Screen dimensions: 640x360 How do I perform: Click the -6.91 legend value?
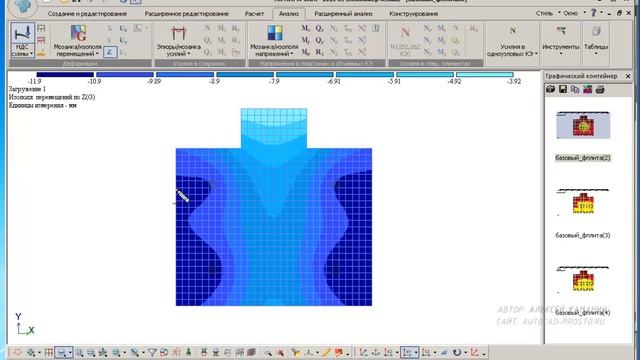pyautogui.click(x=334, y=82)
